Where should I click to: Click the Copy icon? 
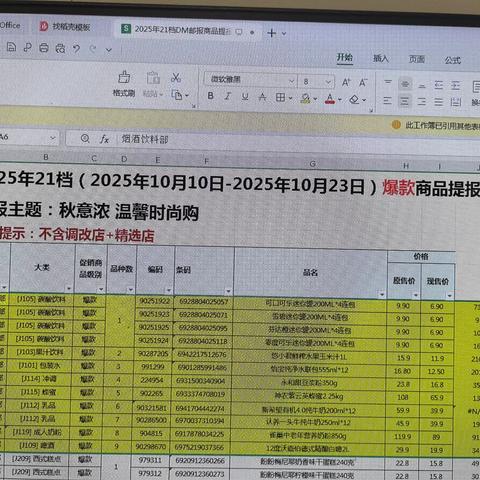pyautogui.click(x=176, y=95)
